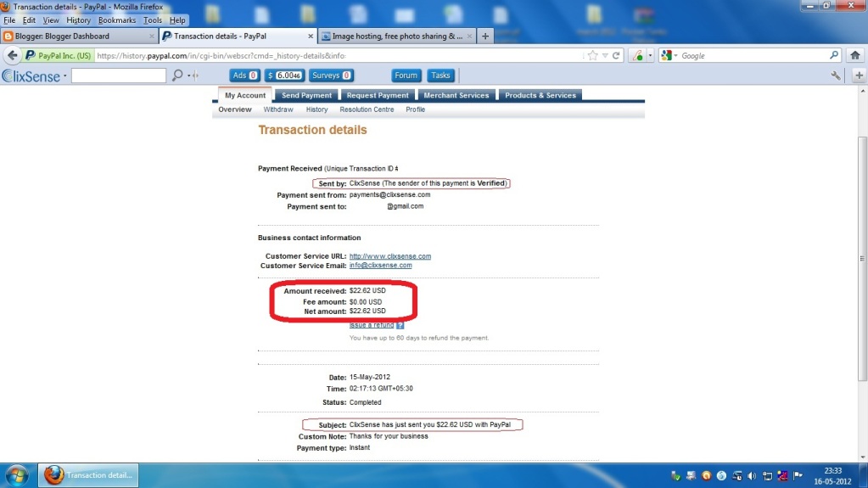
Task: Open a new tab with the plus button
Action: point(485,36)
